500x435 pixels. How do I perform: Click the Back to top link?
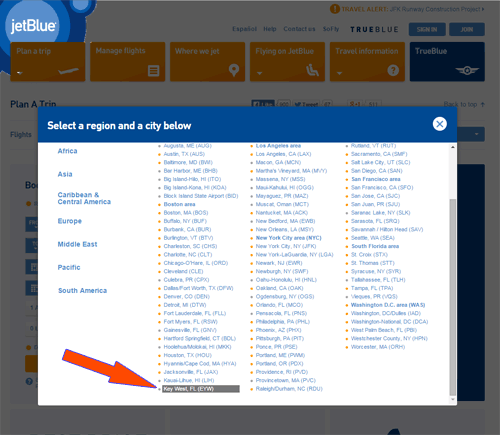[464, 104]
